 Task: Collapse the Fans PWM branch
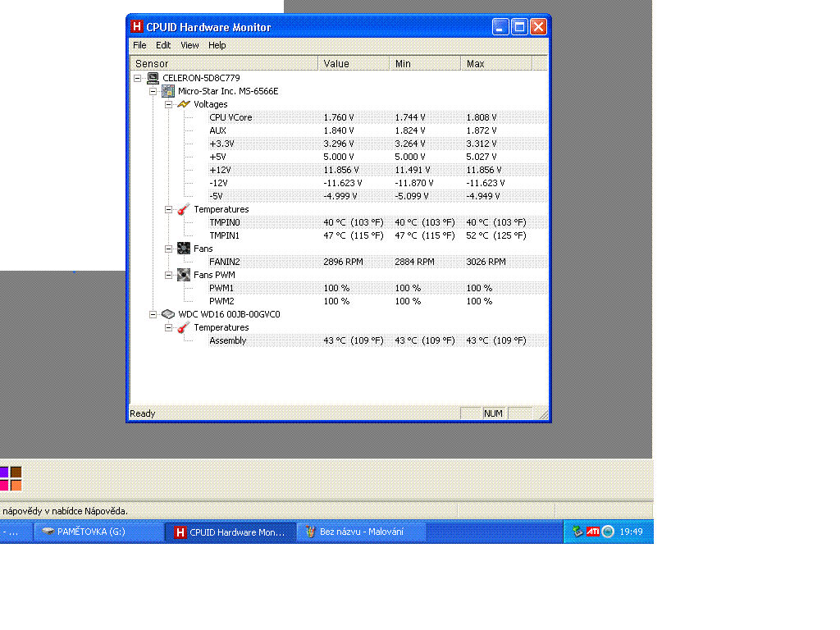click(x=168, y=275)
